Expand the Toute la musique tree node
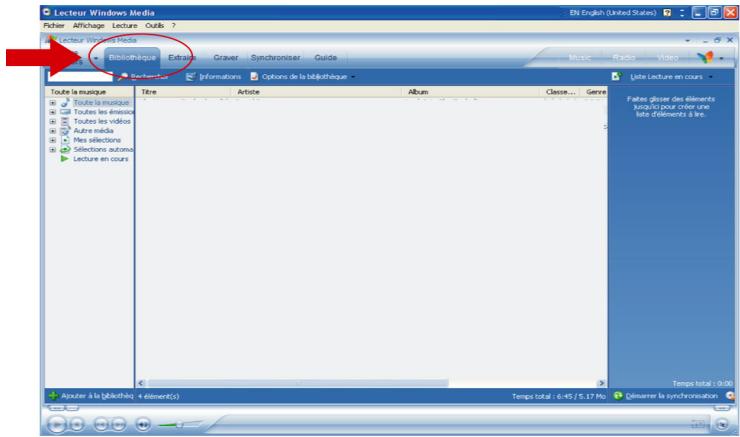This screenshot has height=437, width=740. 52,102
